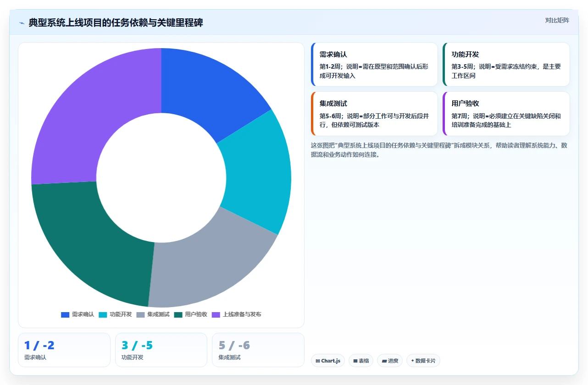Click the 需求确认 label under '1 / -2'
Viewport: 588px width, 385px height.
35,357
